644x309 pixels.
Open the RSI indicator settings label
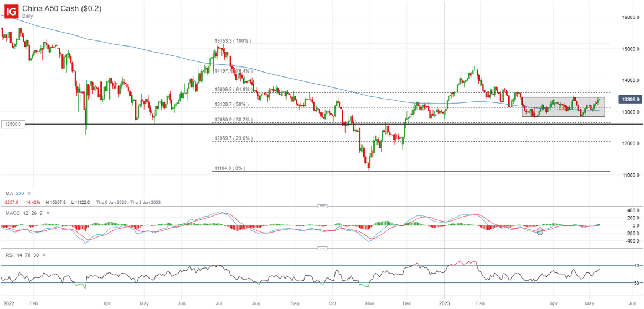[9, 255]
